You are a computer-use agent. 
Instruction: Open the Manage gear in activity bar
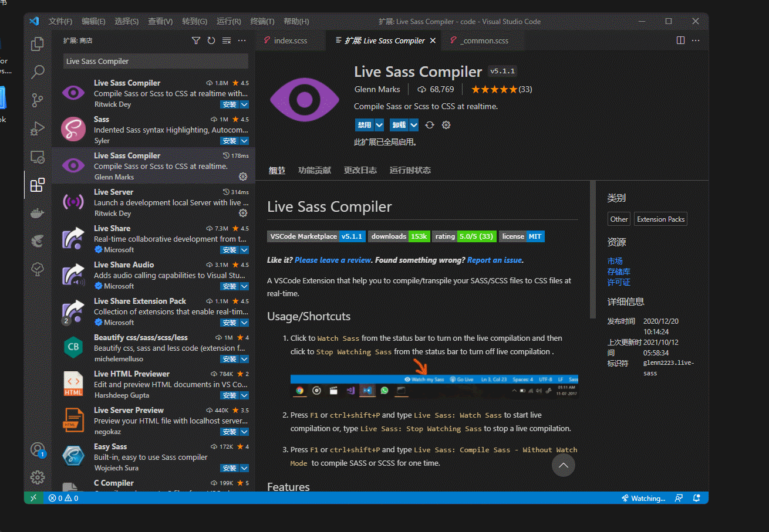[x=38, y=477]
